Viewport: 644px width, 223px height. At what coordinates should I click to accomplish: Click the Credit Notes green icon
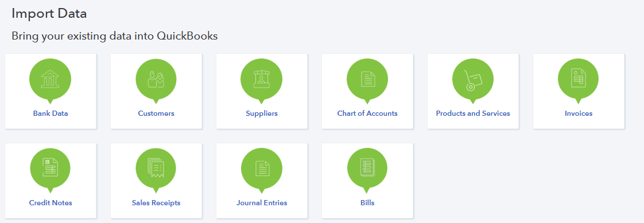pyautogui.click(x=50, y=169)
